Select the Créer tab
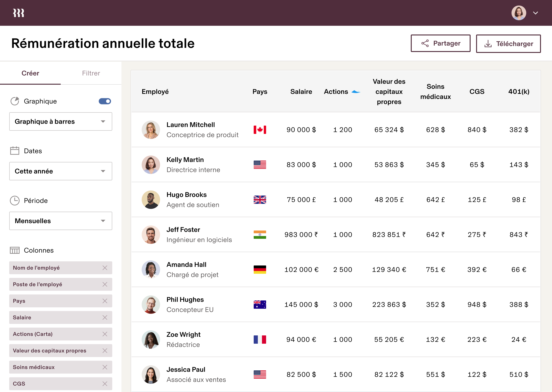552x392 pixels. (30, 73)
